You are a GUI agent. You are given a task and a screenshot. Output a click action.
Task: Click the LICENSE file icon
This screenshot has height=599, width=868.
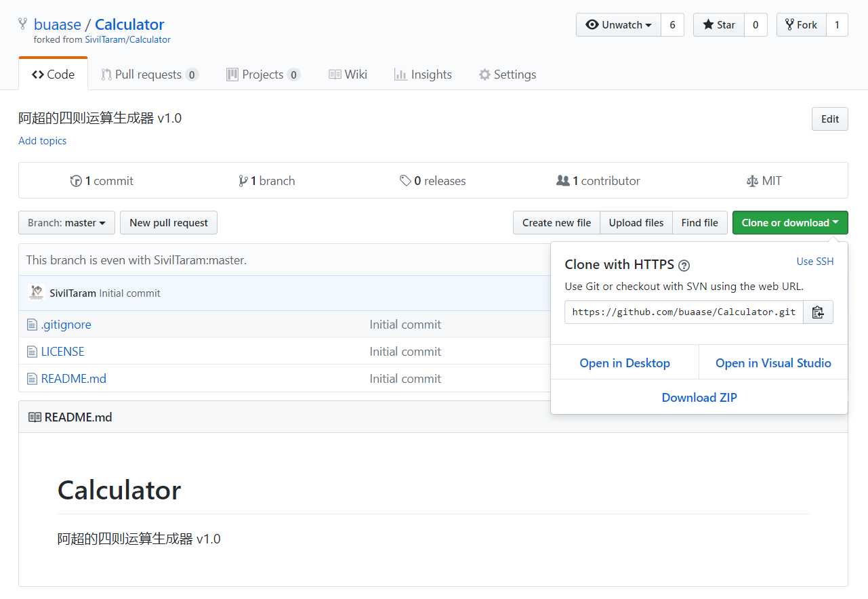[32, 352]
